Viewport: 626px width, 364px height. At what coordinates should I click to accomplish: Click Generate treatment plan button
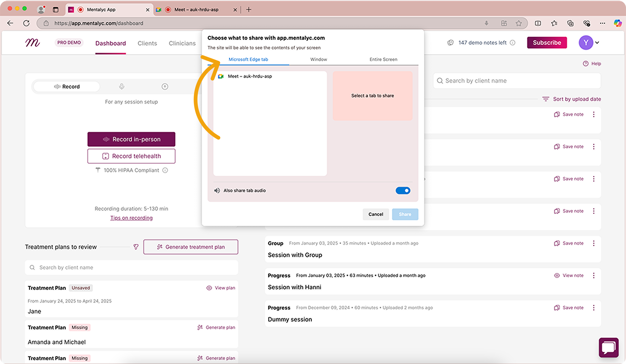coord(191,247)
